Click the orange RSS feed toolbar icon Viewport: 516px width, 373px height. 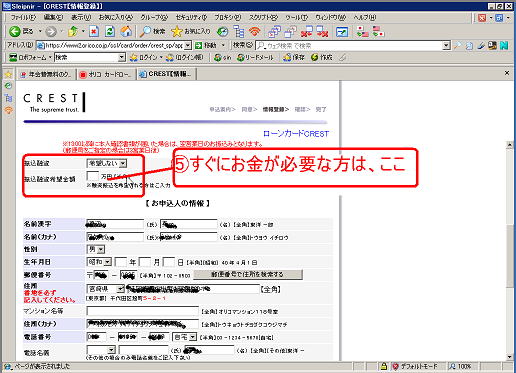click(x=255, y=32)
